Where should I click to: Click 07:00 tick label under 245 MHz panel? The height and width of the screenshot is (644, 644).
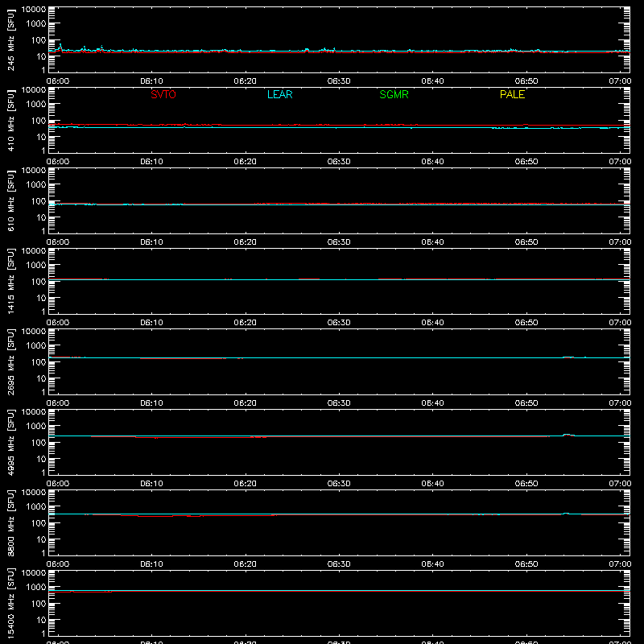pos(620,81)
